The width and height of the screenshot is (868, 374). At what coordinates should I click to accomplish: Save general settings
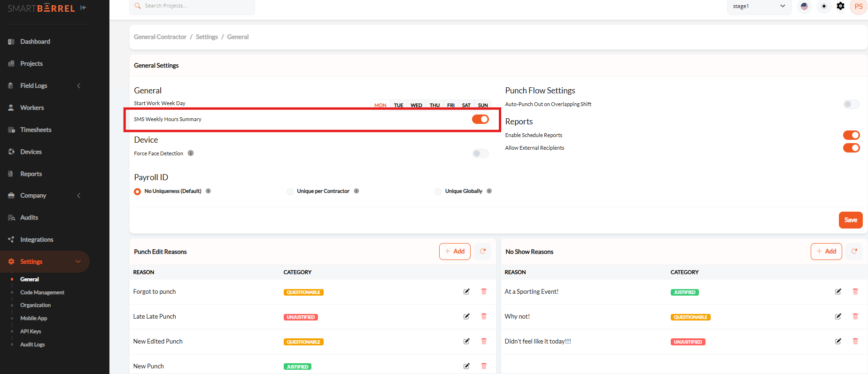click(851, 220)
